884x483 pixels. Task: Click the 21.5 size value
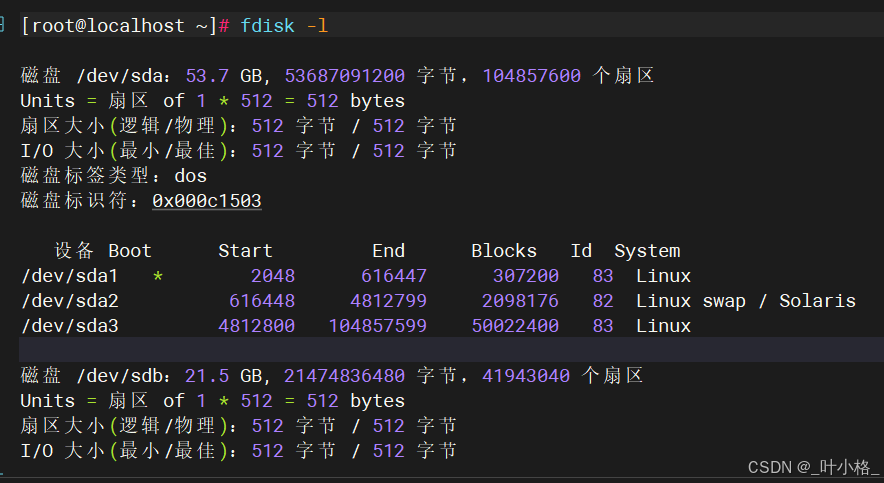[x=207, y=376]
